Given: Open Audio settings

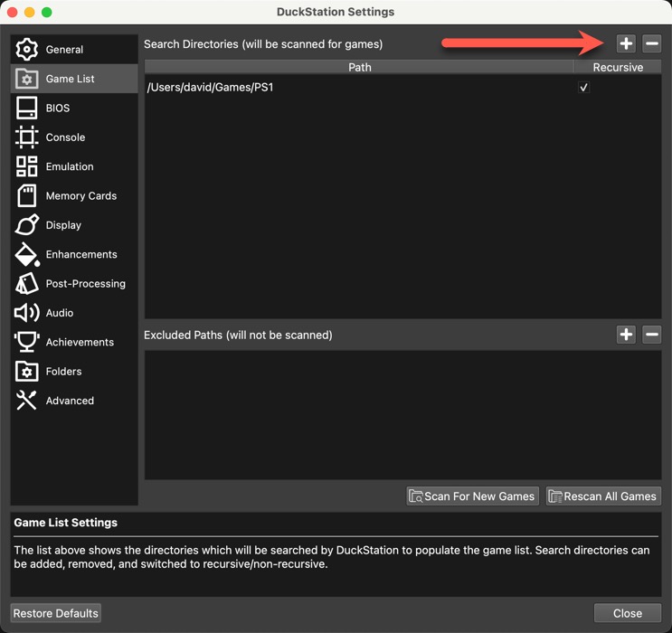Looking at the screenshot, I should point(74,313).
